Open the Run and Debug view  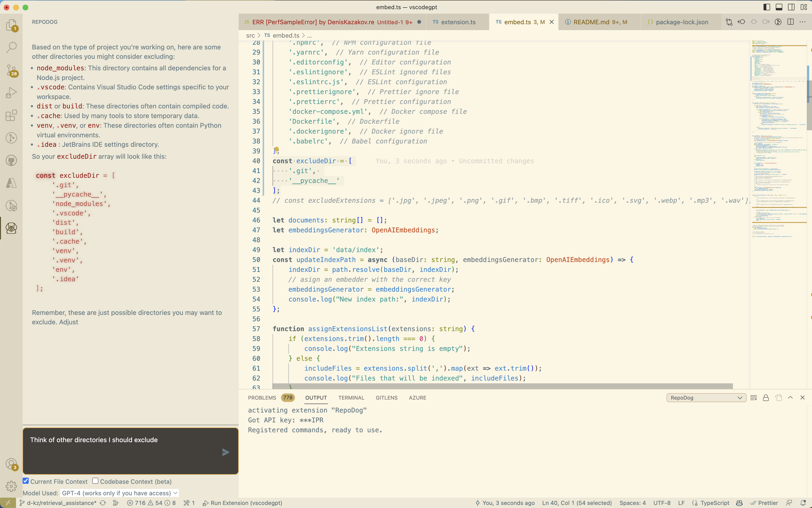tap(12, 93)
